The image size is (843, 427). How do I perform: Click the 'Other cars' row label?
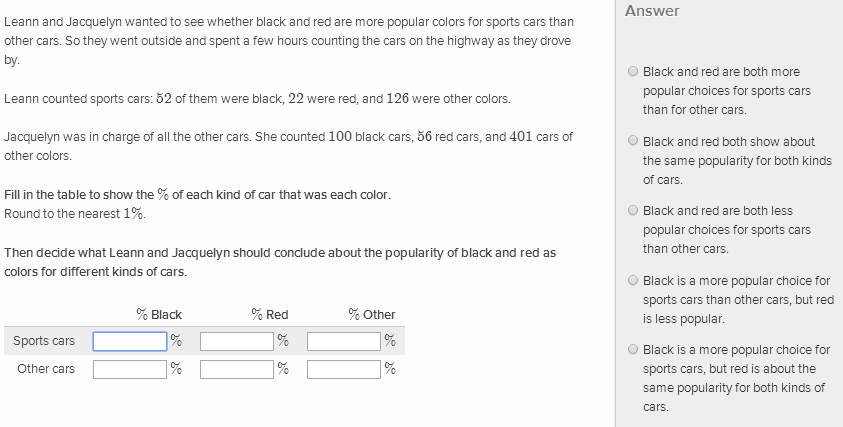[46, 369]
